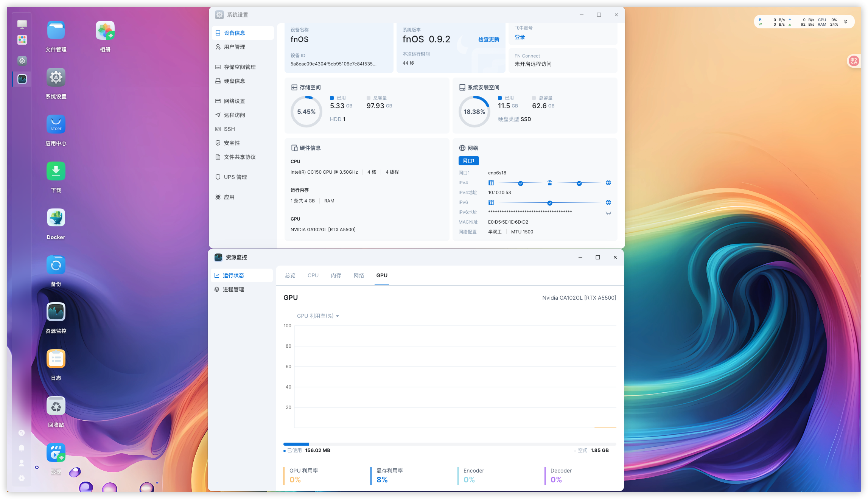The height and width of the screenshot is (499, 868).
Task: Select the 网口1 network interface button
Action: (x=468, y=161)
